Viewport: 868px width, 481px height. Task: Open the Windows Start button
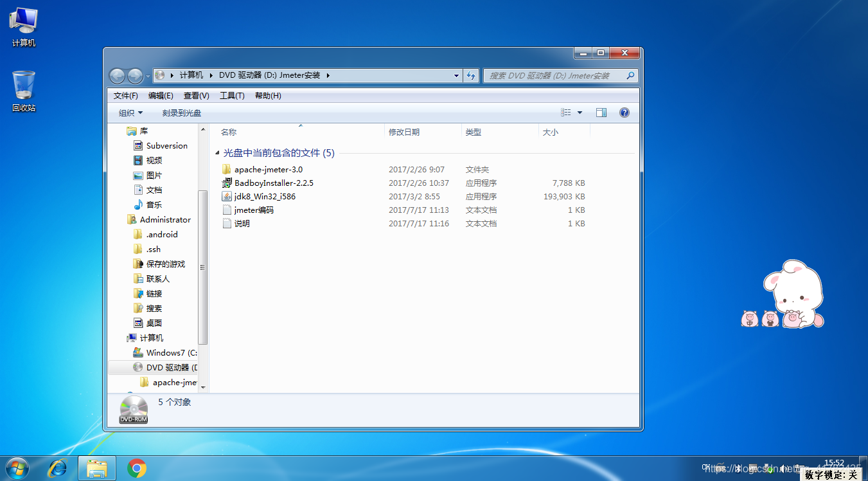[x=16, y=467]
